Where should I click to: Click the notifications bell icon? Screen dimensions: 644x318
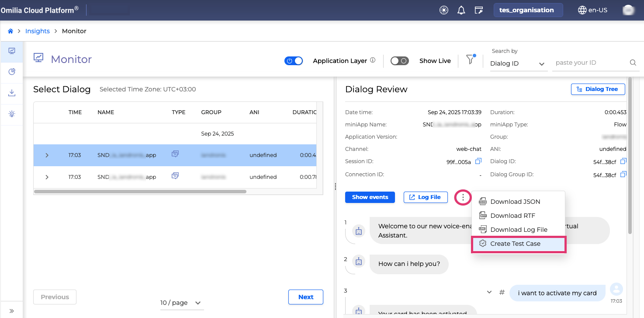[461, 10]
